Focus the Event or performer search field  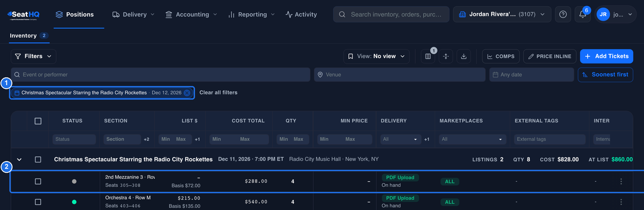click(160, 75)
